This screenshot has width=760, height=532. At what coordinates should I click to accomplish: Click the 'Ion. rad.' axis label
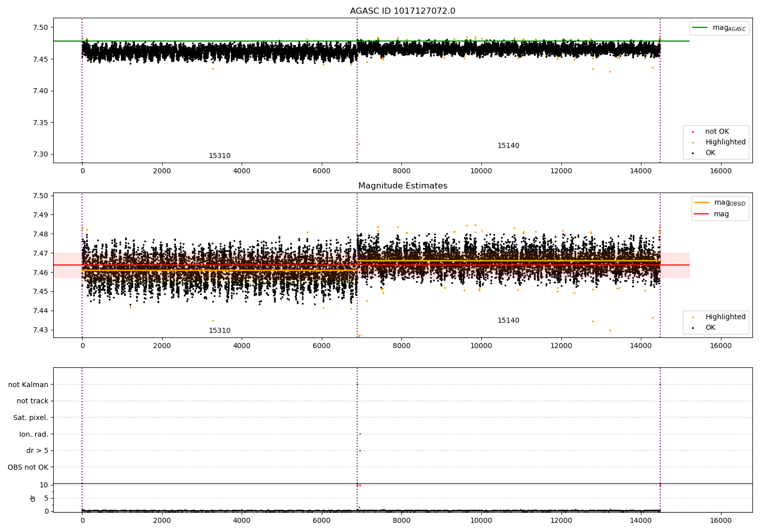[34, 434]
